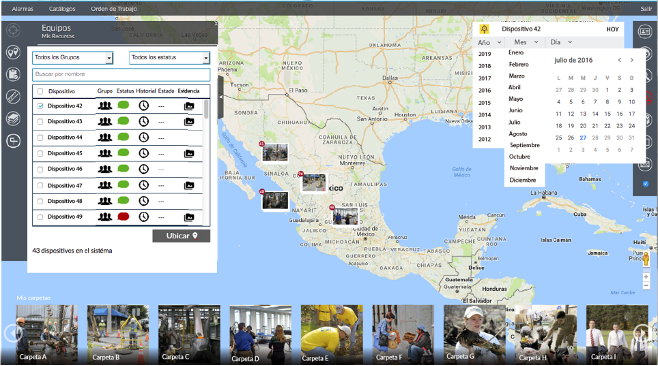
Task: Open the Orden de Trabajo menu
Action: click(114, 8)
